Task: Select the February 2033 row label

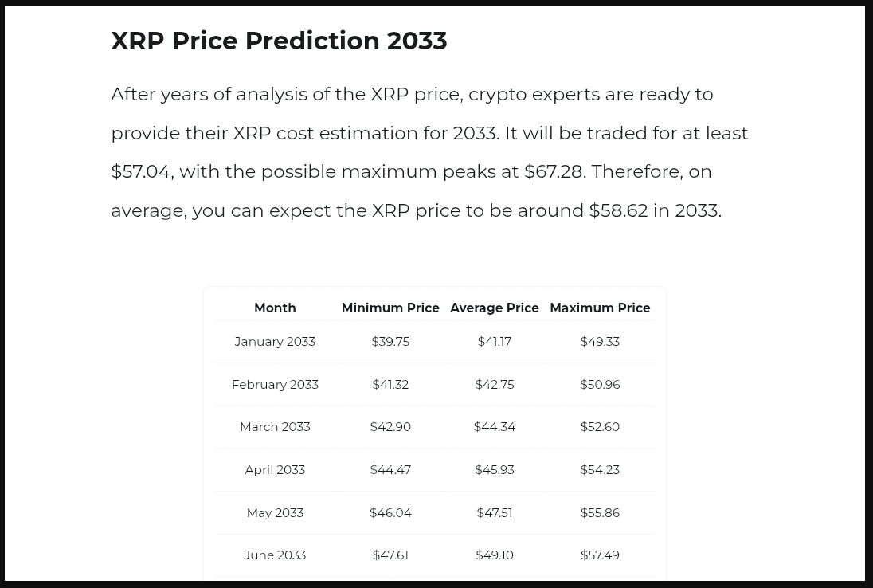Action: tap(275, 384)
